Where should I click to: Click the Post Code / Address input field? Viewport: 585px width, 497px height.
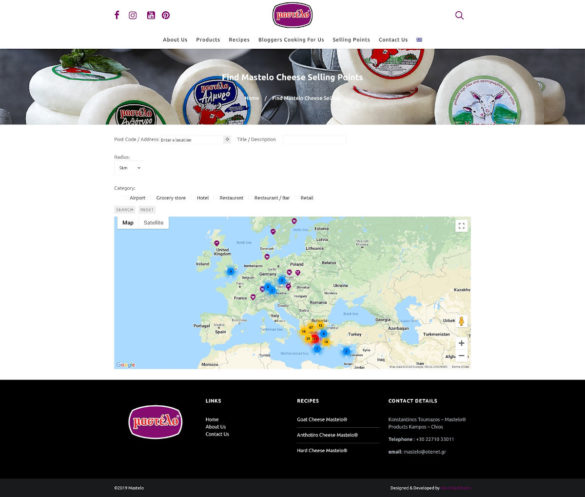(188, 140)
